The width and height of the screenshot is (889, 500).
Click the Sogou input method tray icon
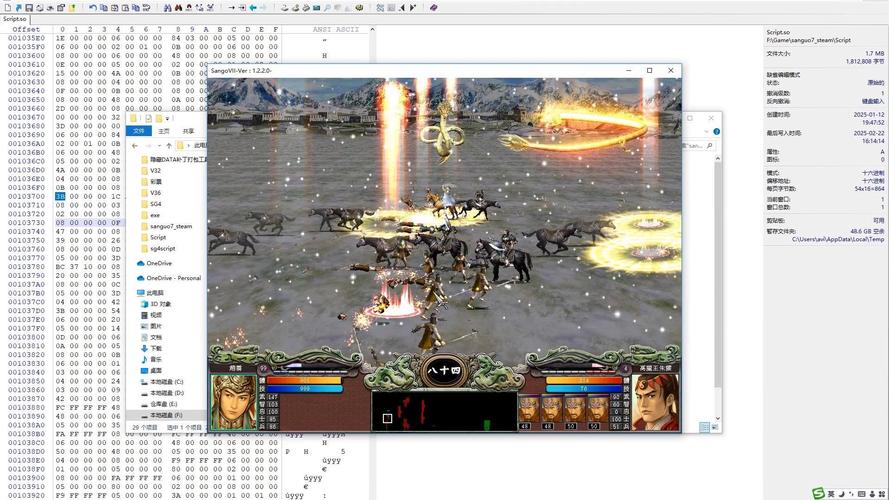click(818, 494)
